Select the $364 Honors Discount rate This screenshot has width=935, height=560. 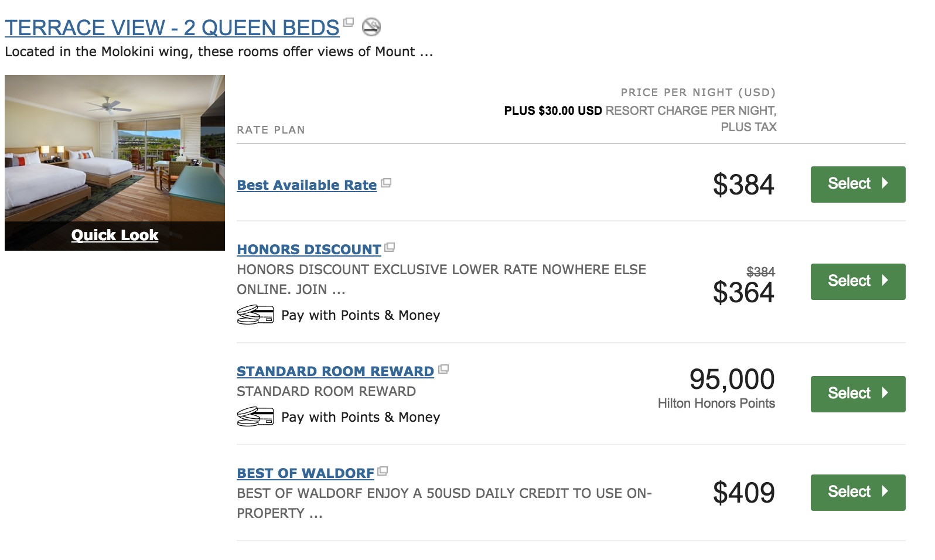point(858,282)
